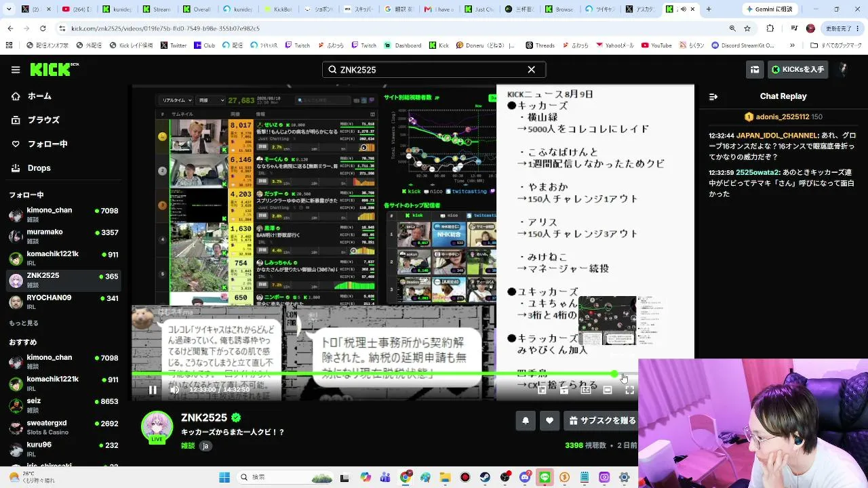Click the KICKsを入手 button
This screenshot has height=488, width=868.
(x=797, y=70)
